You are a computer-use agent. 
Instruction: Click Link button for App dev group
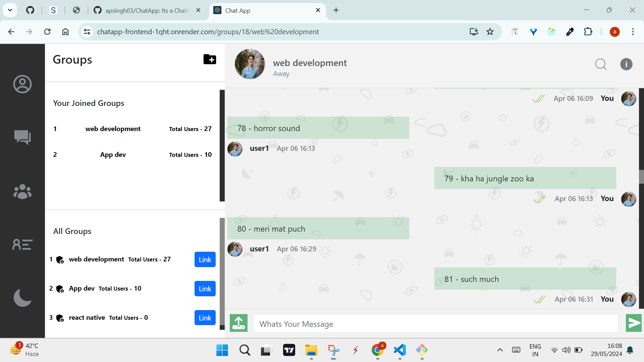click(x=205, y=289)
